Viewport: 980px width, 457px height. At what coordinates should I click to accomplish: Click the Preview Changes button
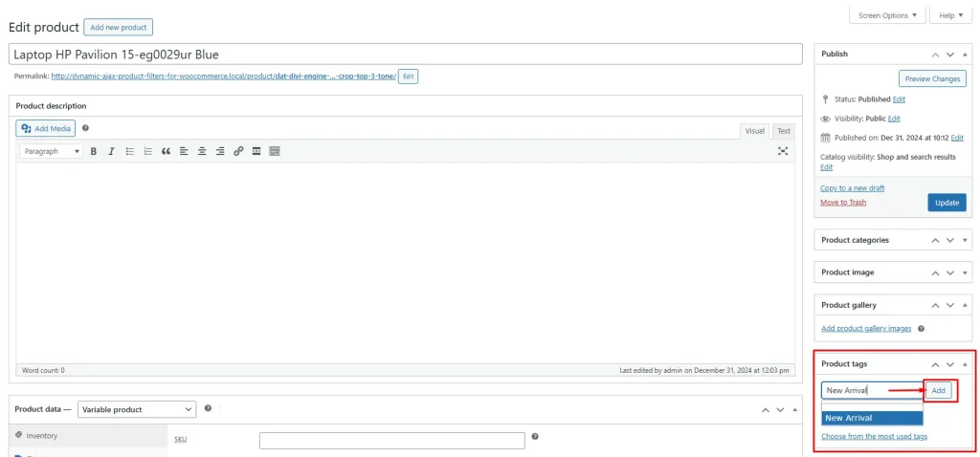point(932,78)
